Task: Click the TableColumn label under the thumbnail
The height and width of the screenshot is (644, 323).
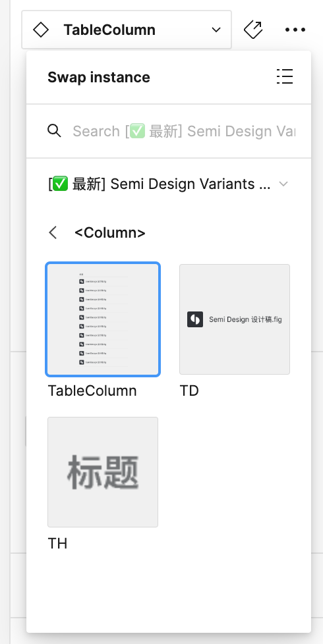Action: pos(92,390)
